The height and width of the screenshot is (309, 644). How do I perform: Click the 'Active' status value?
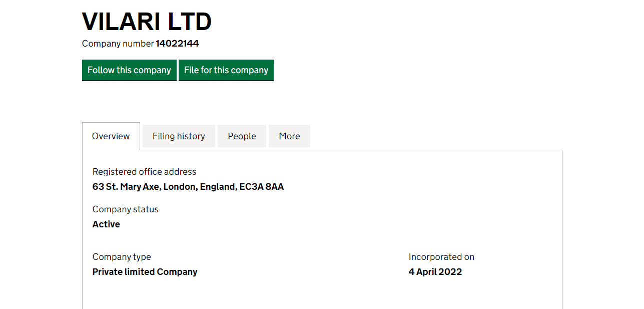[106, 224]
